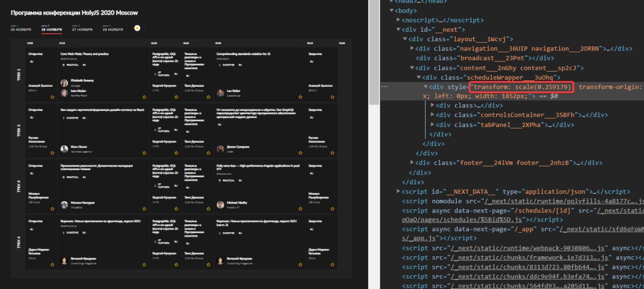Click Michael Hladky's speaker avatar
The image size is (644, 289).
(x=220, y=205)
